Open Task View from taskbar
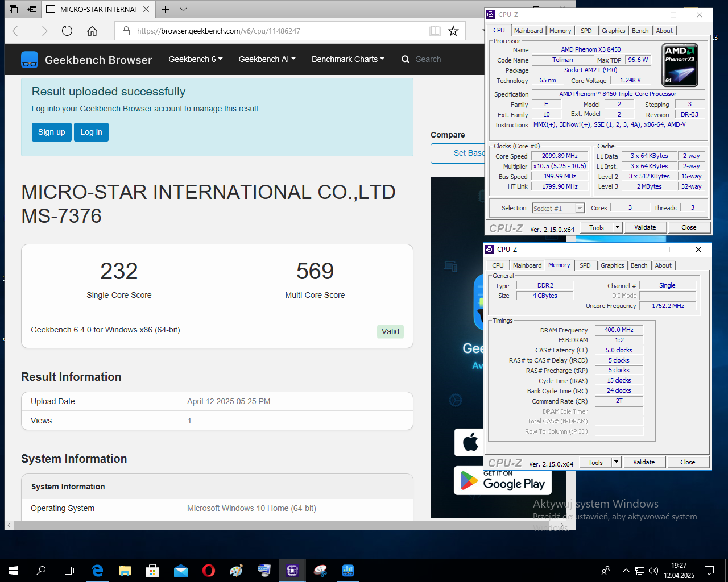This screenshot has height=582, width=728. point(68,571)
